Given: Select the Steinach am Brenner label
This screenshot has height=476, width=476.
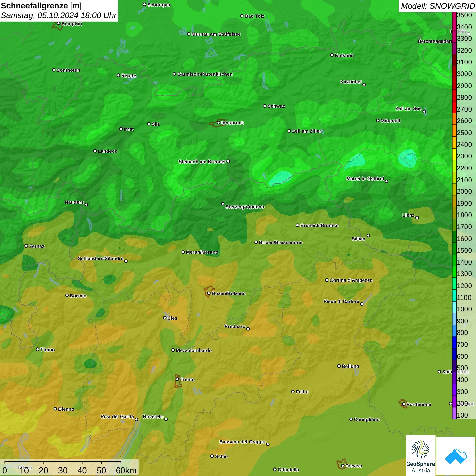Looking at the screenshot, I should point(202,161).
